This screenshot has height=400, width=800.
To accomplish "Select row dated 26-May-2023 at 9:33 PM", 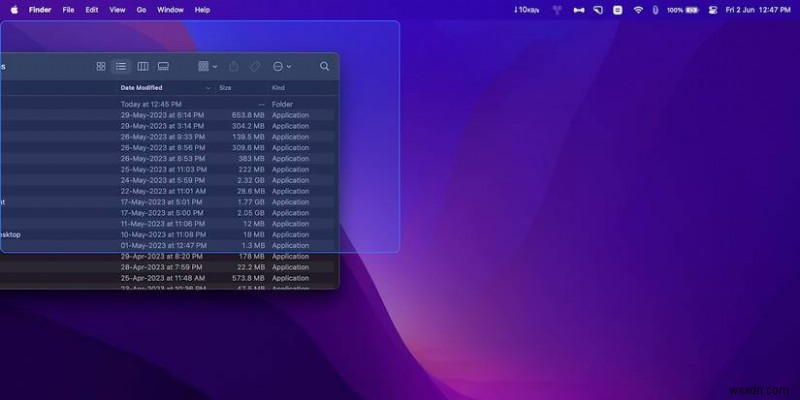I will pyautogui.click(x=168, y=137).
